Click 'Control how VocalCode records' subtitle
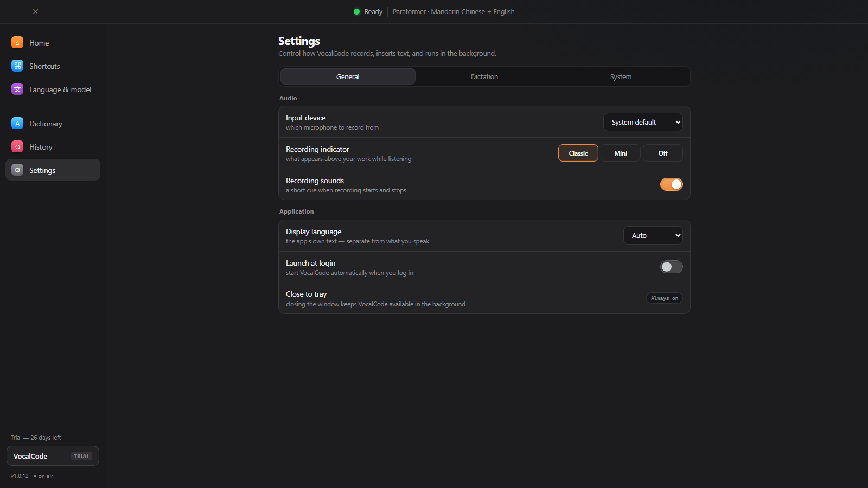The height and width of the screenshot is (488, 868). pyautogui.click(x=387, y=53)
